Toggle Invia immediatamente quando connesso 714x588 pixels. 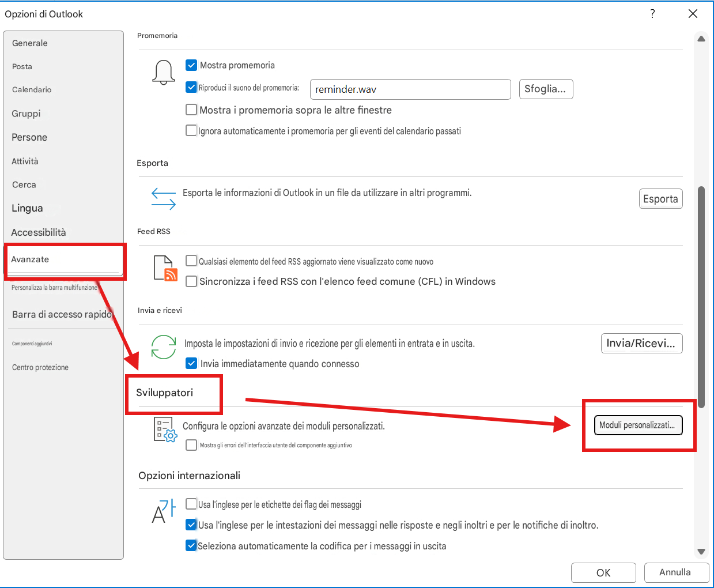coord(191,363)
